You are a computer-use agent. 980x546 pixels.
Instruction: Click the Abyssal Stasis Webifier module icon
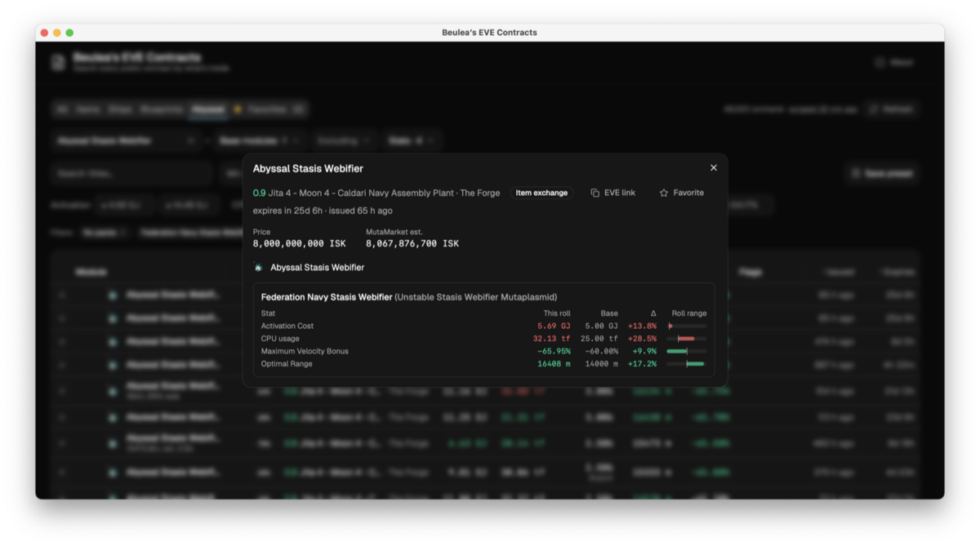[258, 268]
